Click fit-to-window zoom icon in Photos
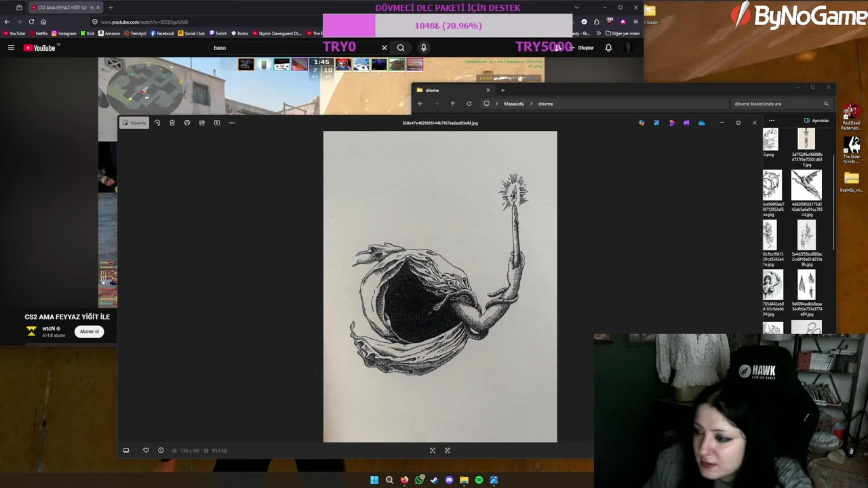This screenshot has height=488, width=868. (433, 450)
